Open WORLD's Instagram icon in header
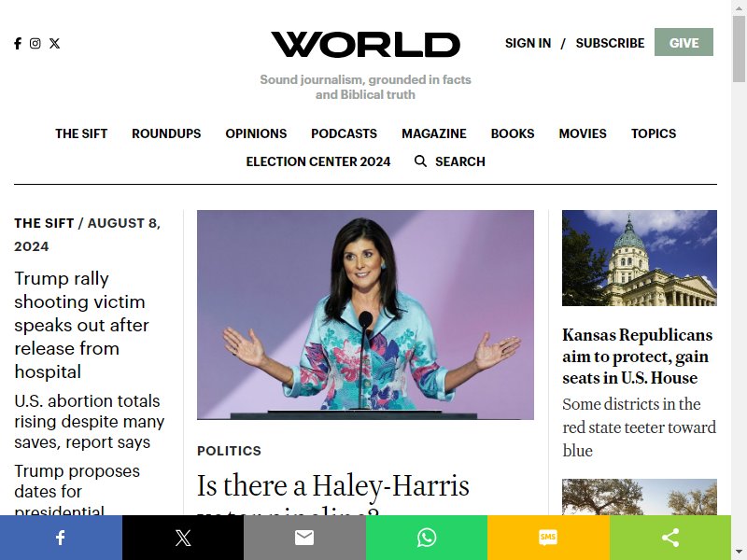Screen dimensions: 747x560 35,43
